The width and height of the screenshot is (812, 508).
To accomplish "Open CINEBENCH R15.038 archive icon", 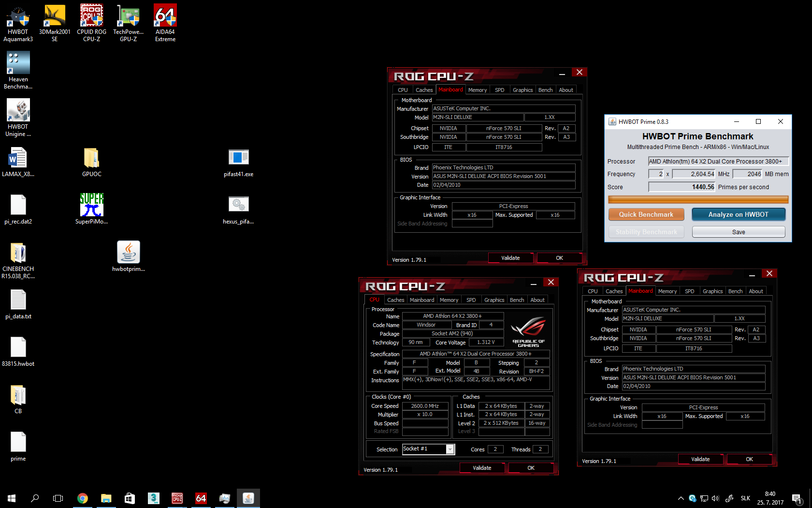I will pyautogui.click(x=18, y=260).
